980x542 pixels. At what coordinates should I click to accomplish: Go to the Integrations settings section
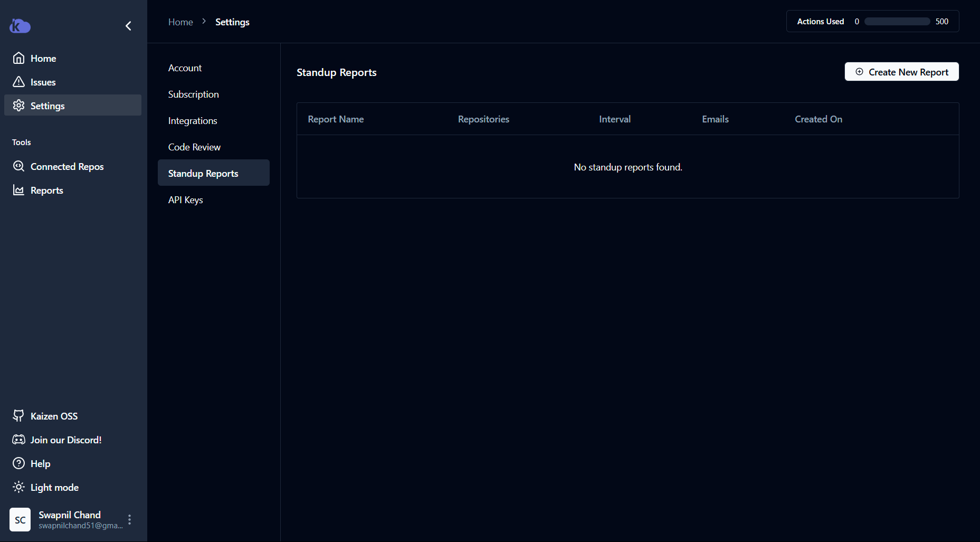(x=193, y=121)
